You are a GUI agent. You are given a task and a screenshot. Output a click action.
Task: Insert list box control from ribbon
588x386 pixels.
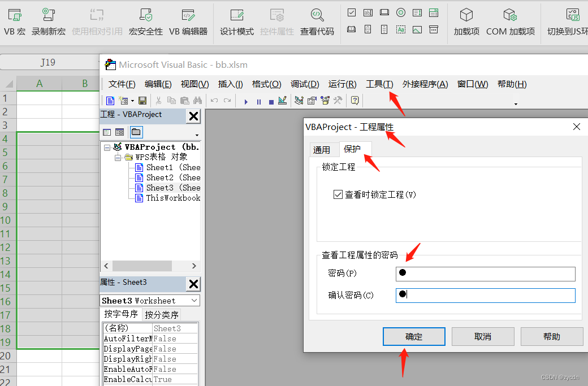coord(417,13)
